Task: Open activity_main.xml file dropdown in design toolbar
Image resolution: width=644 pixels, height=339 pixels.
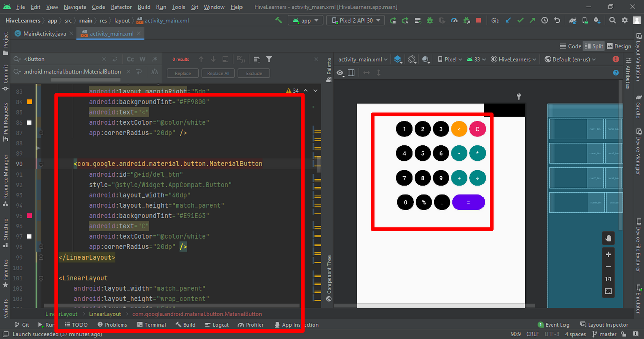Action: pos(363,59)
